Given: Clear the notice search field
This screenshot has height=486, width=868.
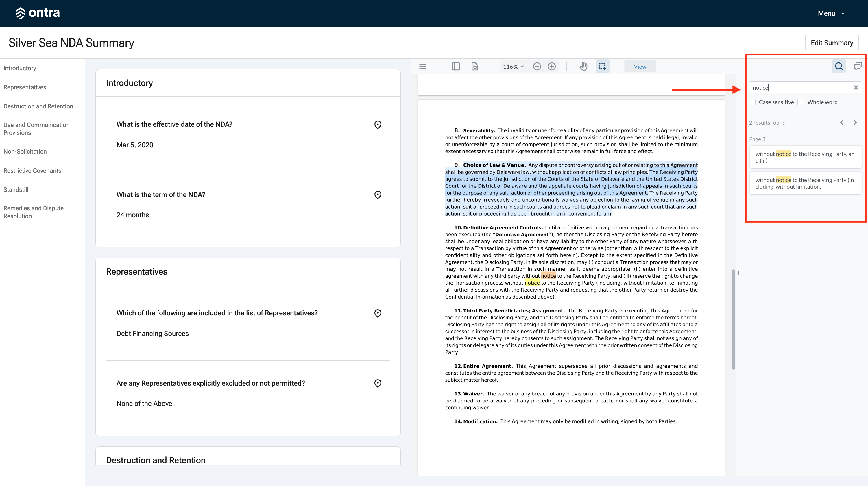Looking at the screenshot, I should [x=856, y=88].
